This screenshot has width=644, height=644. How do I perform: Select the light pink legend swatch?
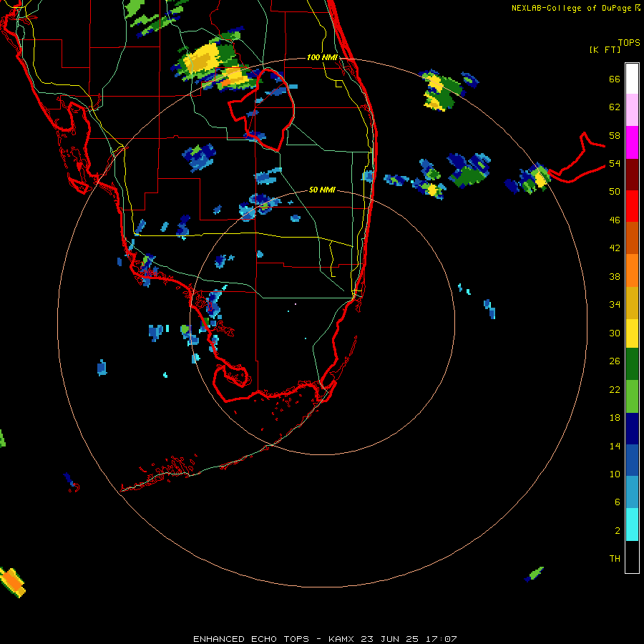tap(632, 109)
